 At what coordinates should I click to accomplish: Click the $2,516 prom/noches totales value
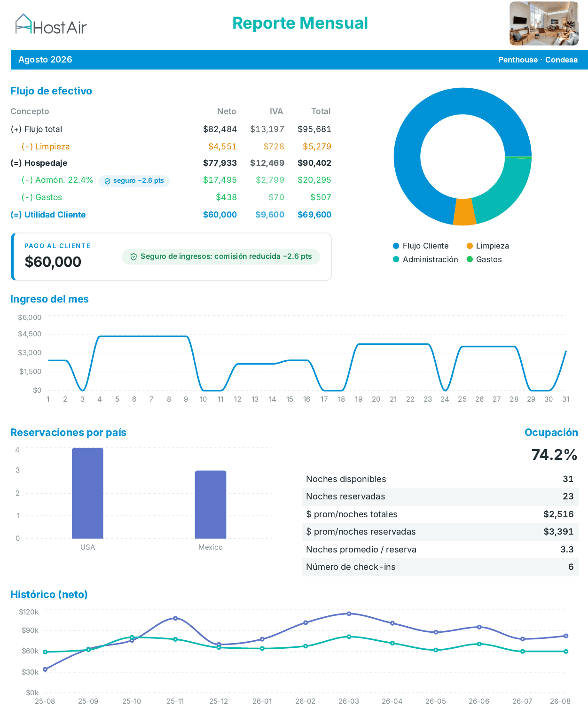[x=558, y=514]
